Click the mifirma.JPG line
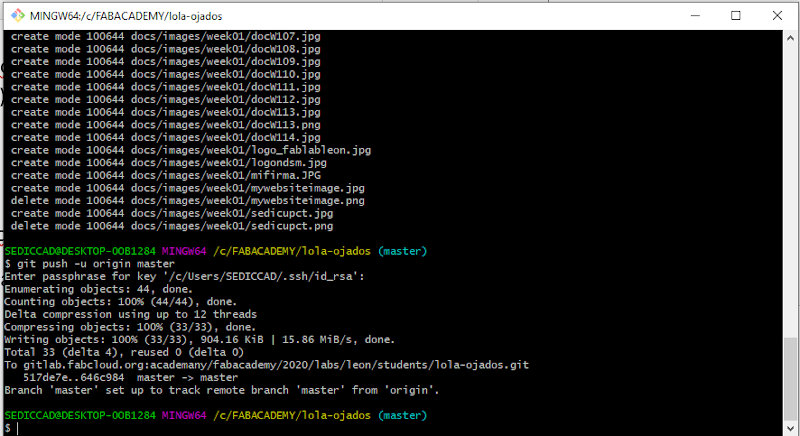This screenshot has width=800, height=436. 166,175
